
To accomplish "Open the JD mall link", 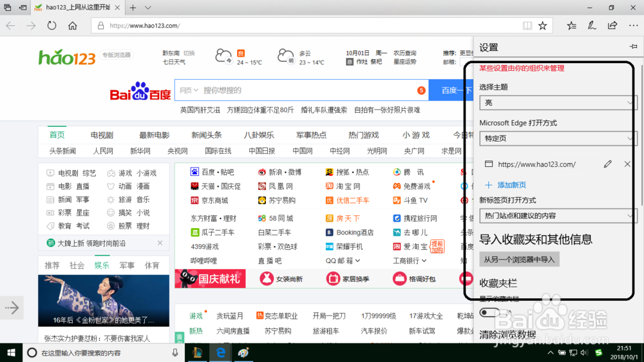I will pyautogui.click(x=209, y=200).
